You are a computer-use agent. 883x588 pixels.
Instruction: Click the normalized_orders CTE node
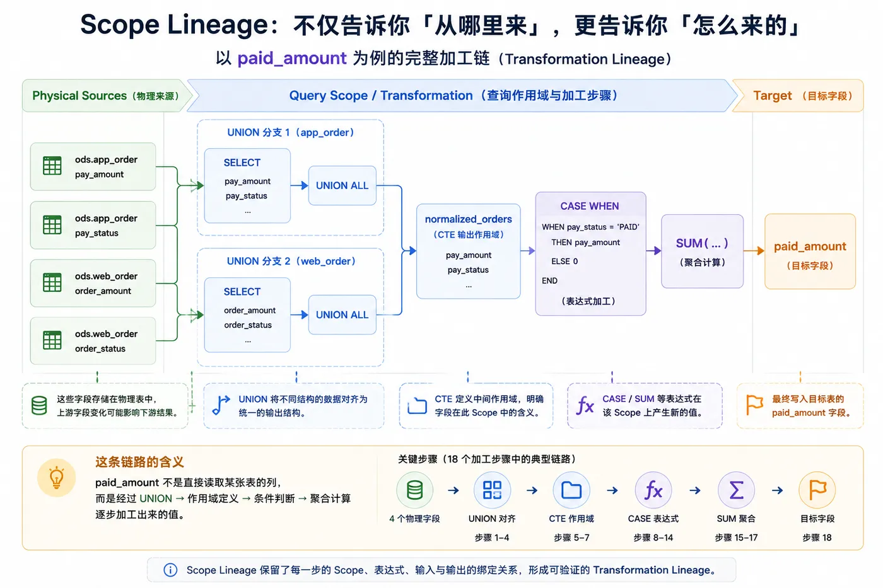pyautogui.click(x=469, y=251)
